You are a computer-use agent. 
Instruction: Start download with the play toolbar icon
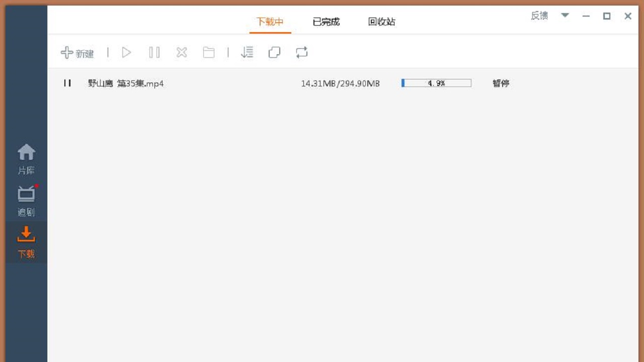click(x=126, y=52)
